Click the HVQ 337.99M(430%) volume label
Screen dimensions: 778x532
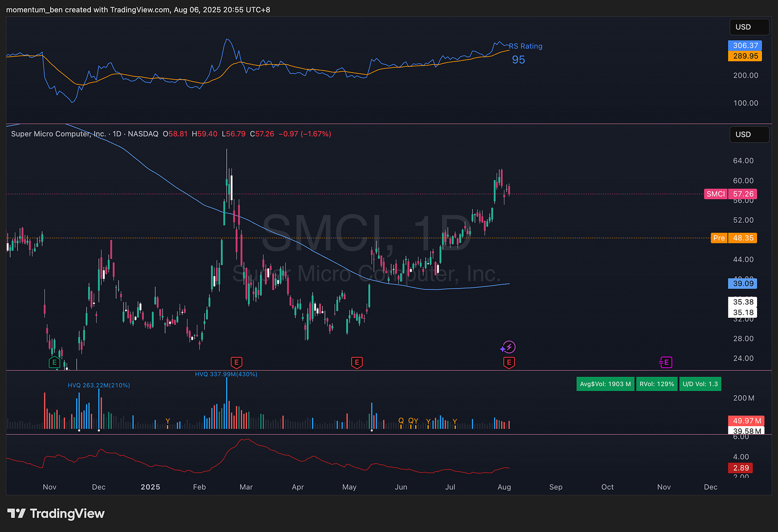[226, 374]
